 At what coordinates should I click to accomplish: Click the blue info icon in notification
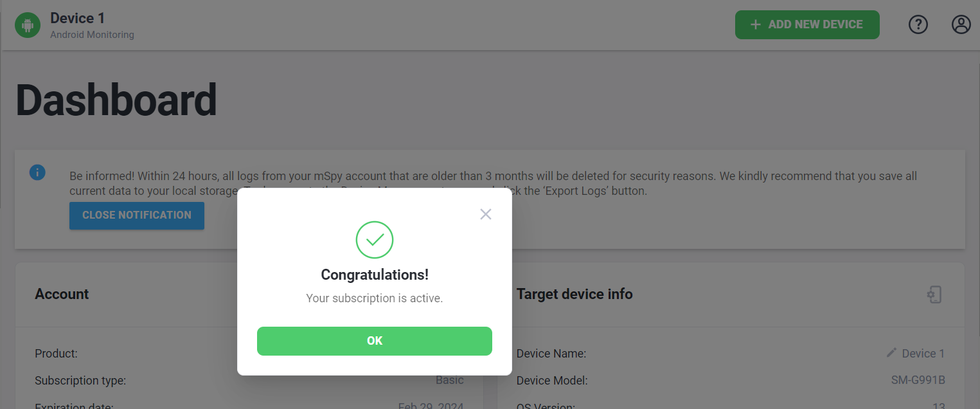[x=37, y=172]
